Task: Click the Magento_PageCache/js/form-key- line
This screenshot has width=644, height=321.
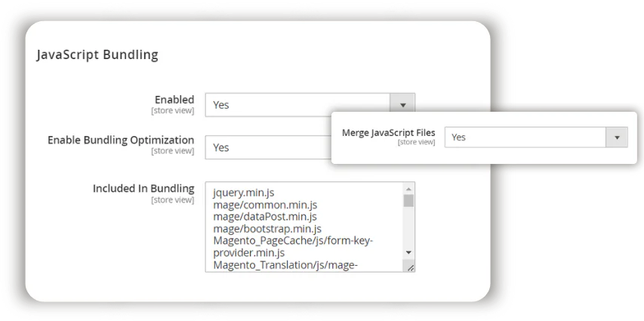Action: click(293, 241)
